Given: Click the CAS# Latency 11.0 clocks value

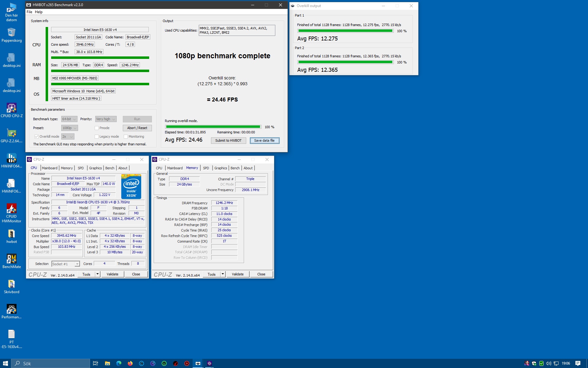Looking at the screenshot, I should point(224,214).
